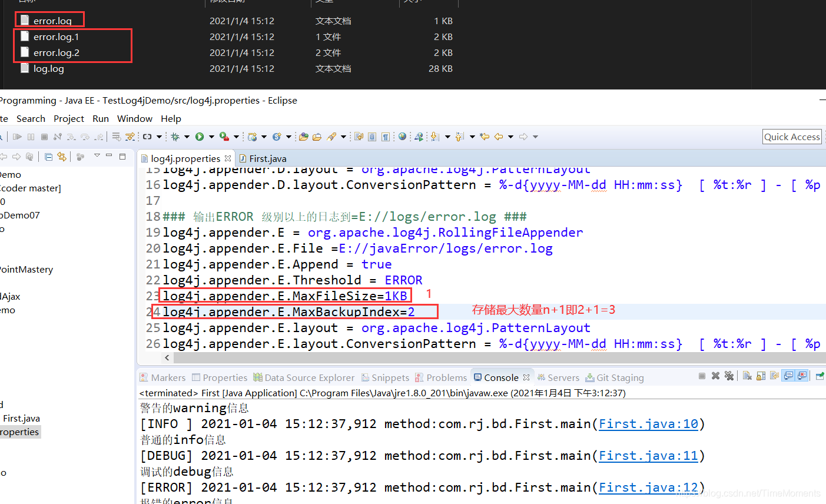Open Back history dropdown arrow
Viewport: 826px width, 504px height.
coord(510,137)
